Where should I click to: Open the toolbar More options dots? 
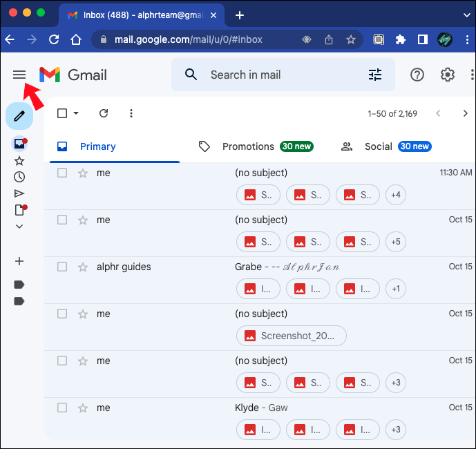[131, 113]
